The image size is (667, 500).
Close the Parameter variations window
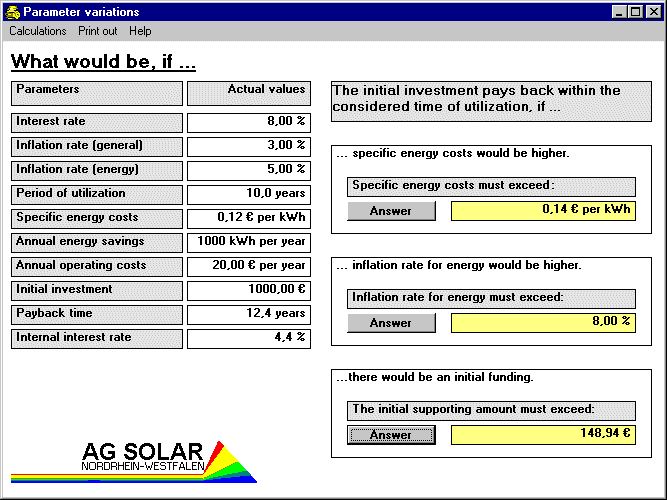(653, 12)
